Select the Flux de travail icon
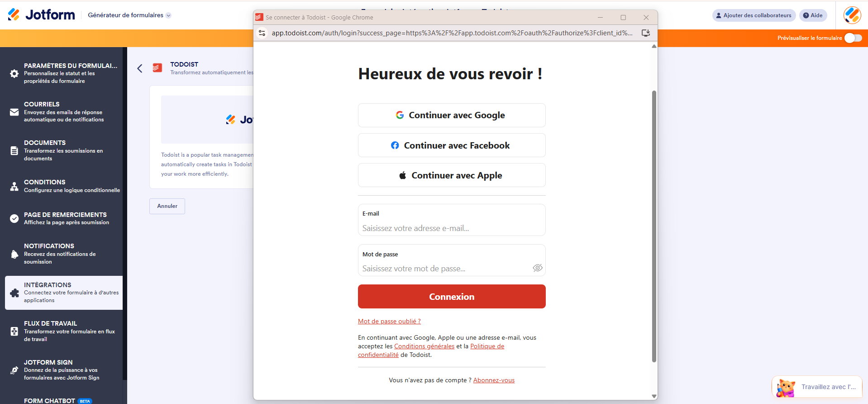 pos(14,331)
